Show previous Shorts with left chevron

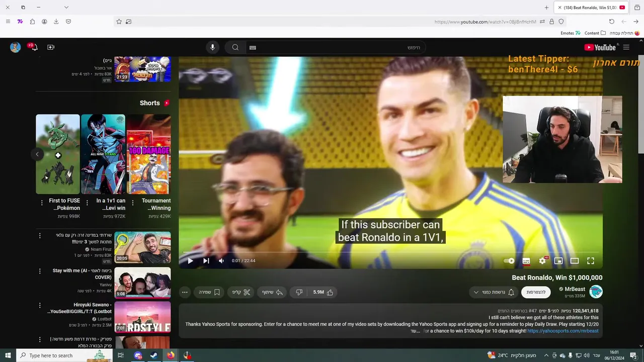pos(37,154)
